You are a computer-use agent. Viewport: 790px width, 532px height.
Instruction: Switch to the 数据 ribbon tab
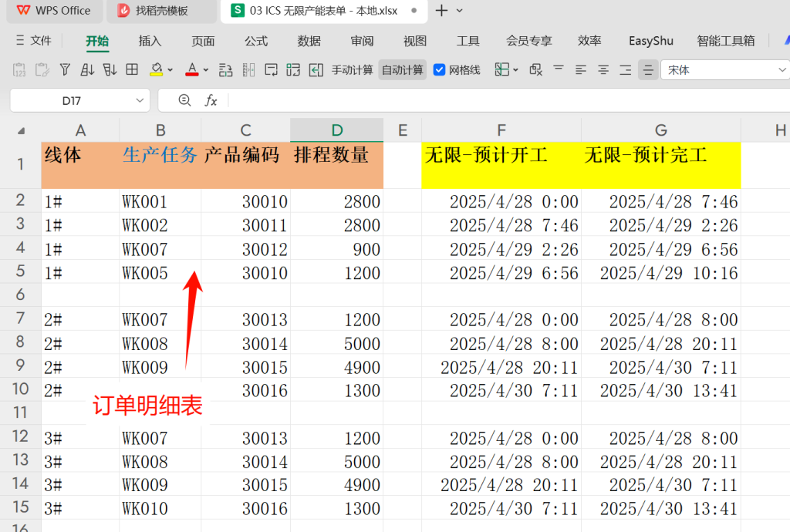pos(309,41)
